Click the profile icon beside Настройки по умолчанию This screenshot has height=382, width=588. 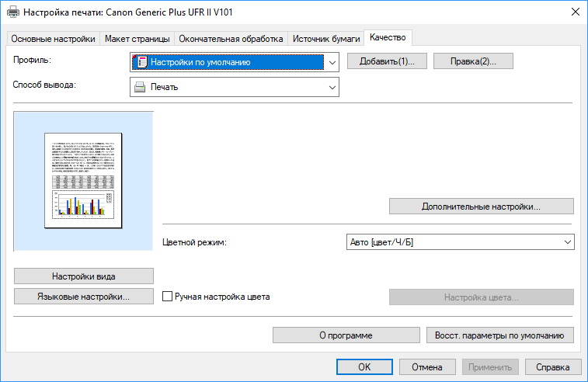[141, 62]
